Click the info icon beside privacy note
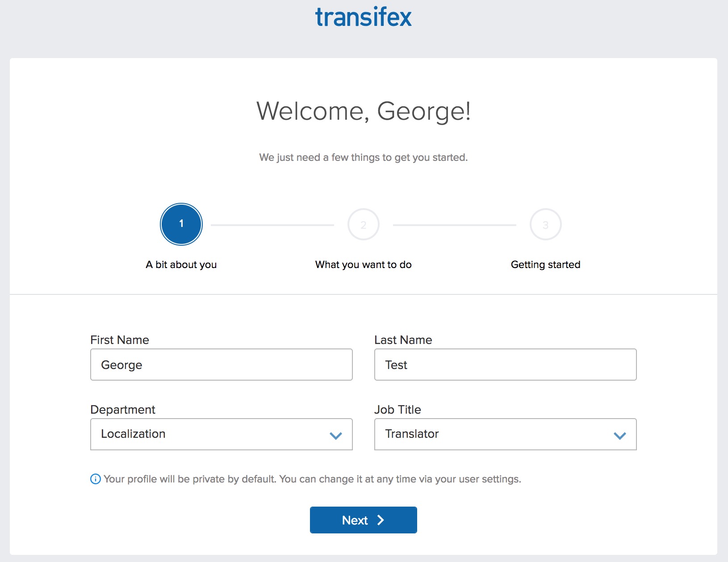This screenshot has width=728, height=562. (96, 479)
